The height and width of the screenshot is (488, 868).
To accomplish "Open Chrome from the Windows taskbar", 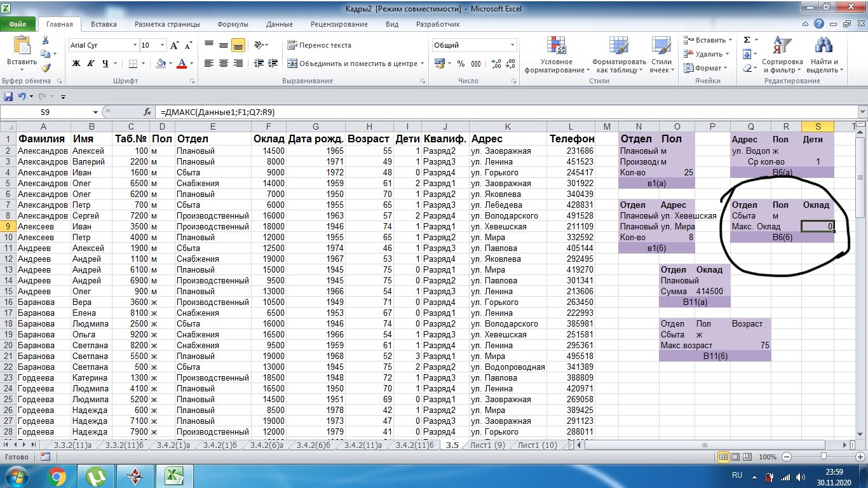I will coord(57,476).
